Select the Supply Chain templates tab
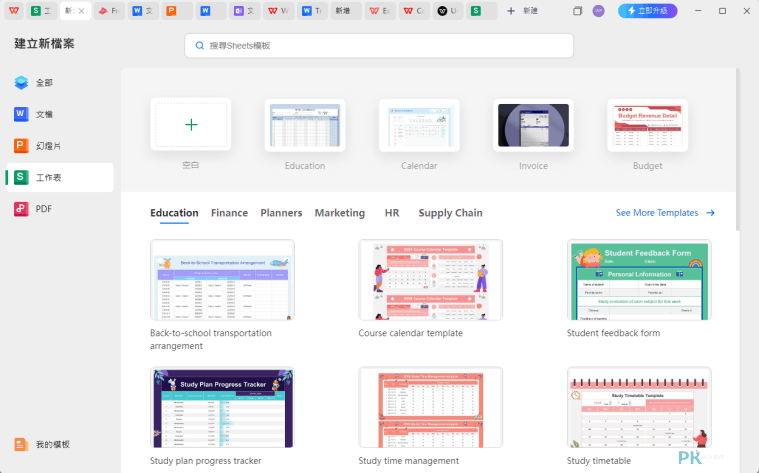Viewport: 759px width, 473px height. point(451,213)
